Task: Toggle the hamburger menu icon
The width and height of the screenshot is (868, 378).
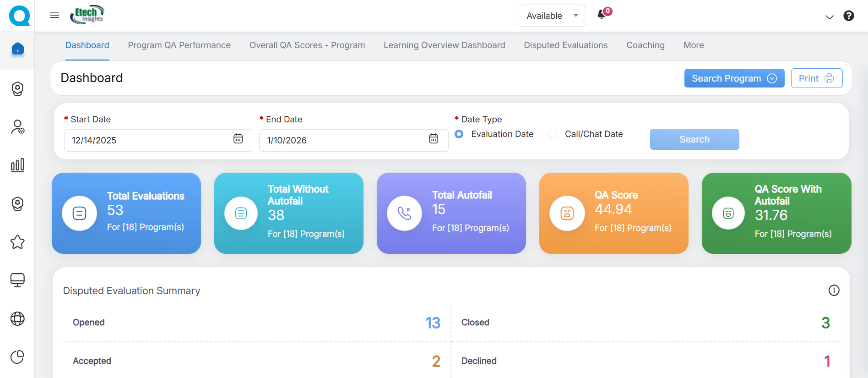Action: pyautogui.click(x=54, y=16)
